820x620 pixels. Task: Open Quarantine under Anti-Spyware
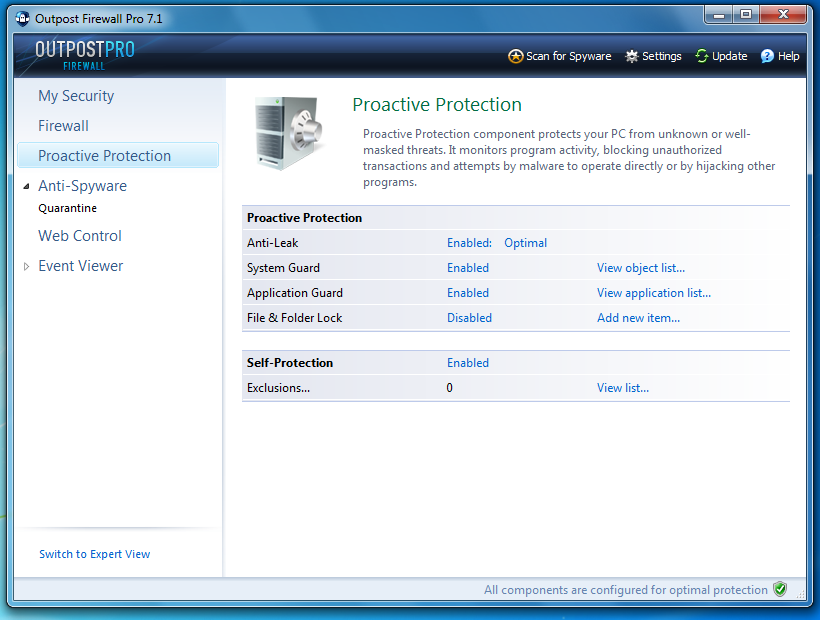pos(67,209)
